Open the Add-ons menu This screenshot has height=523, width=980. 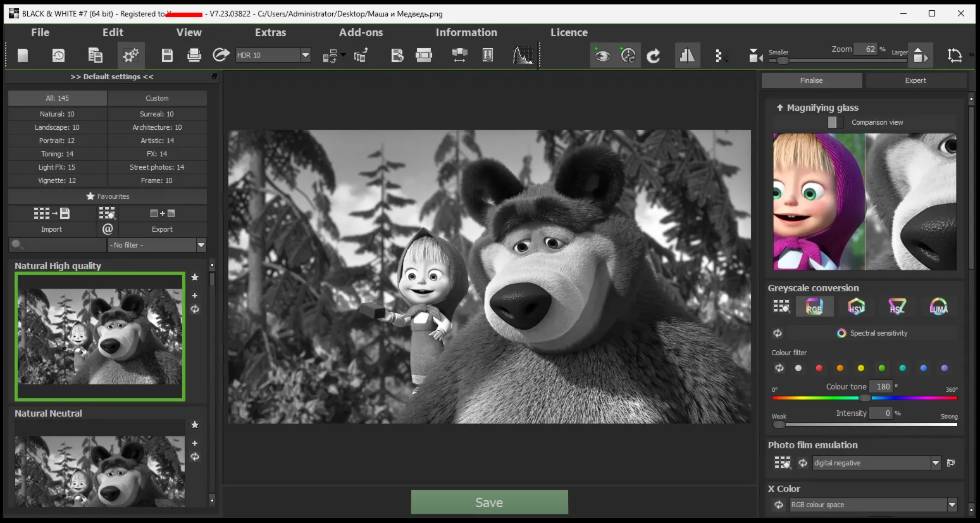pyautogui.click(x=361, y=32)
